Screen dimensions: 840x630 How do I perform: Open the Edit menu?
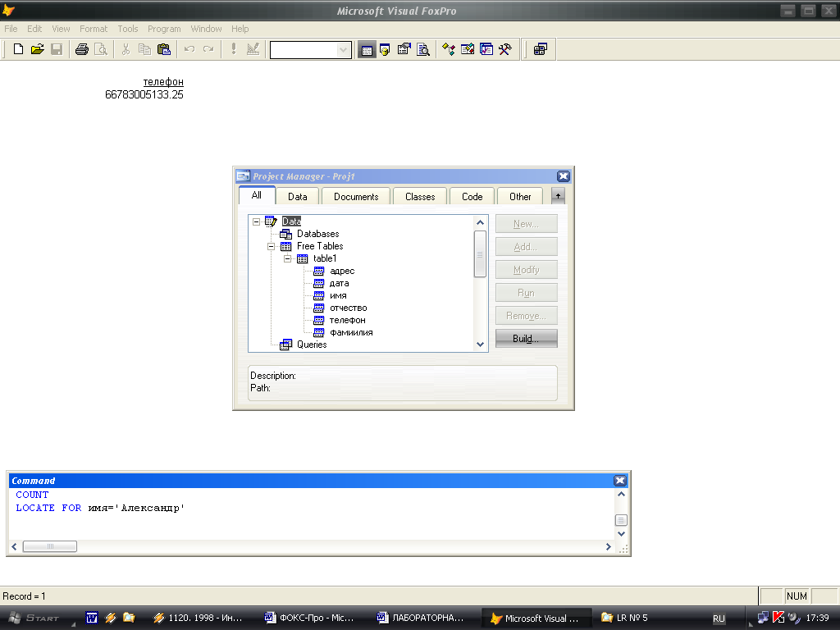tap(34, 29)
